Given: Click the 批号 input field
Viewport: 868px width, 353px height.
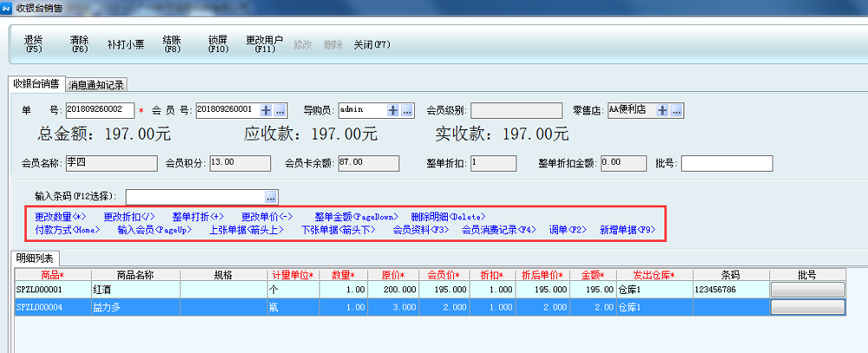Looking at the screenshot, I should coord(727,164).
